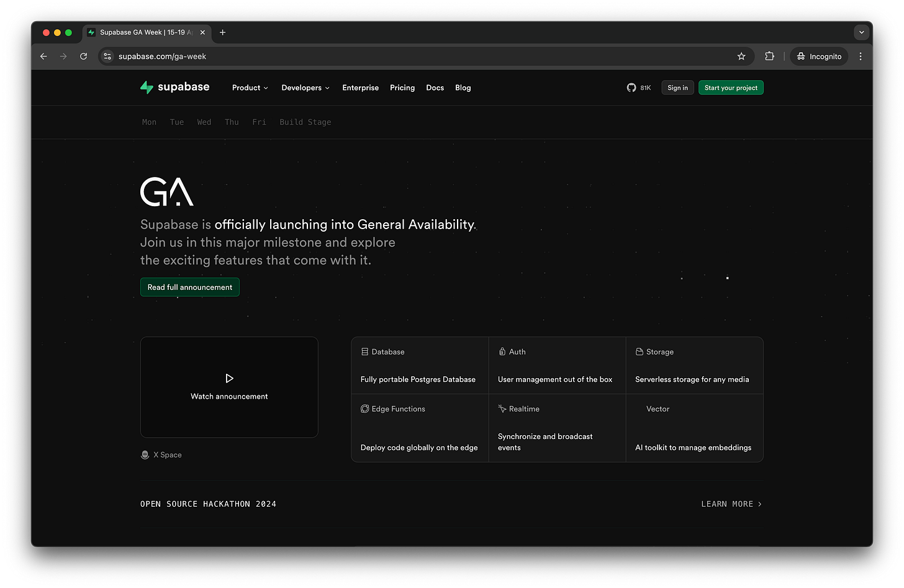Open the tab search dropdown arrow
This screenshot has width=904, height=588.
pos(861,32)
